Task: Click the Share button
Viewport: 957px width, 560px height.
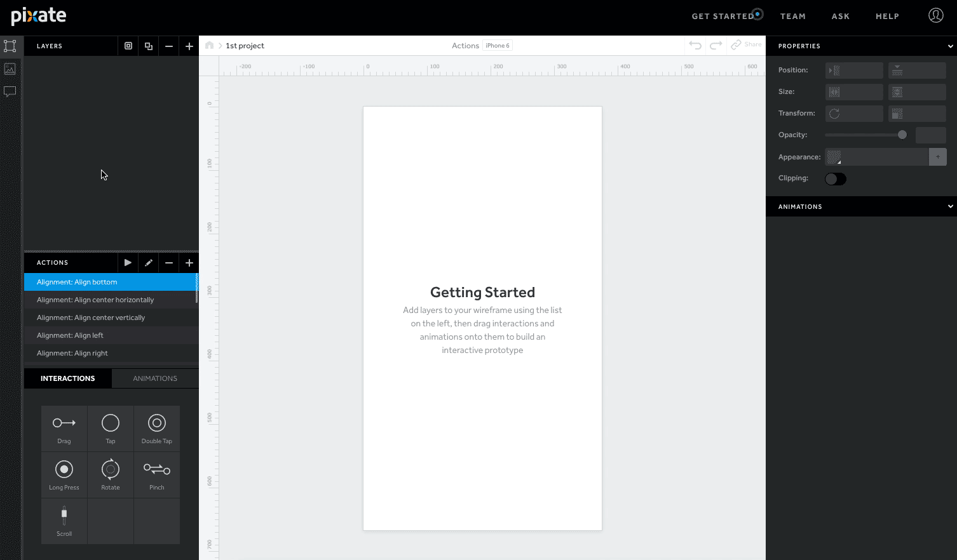Action: 746,45
